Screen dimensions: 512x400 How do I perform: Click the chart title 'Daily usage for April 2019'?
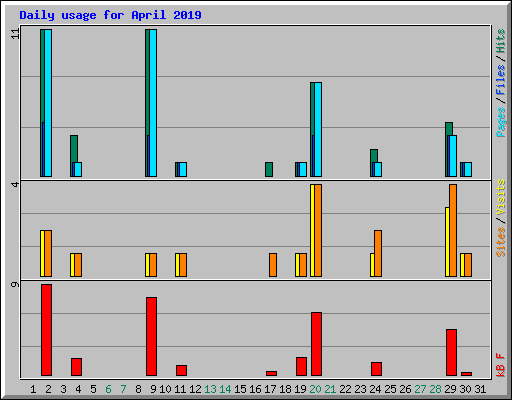click(x=110, y=15)
